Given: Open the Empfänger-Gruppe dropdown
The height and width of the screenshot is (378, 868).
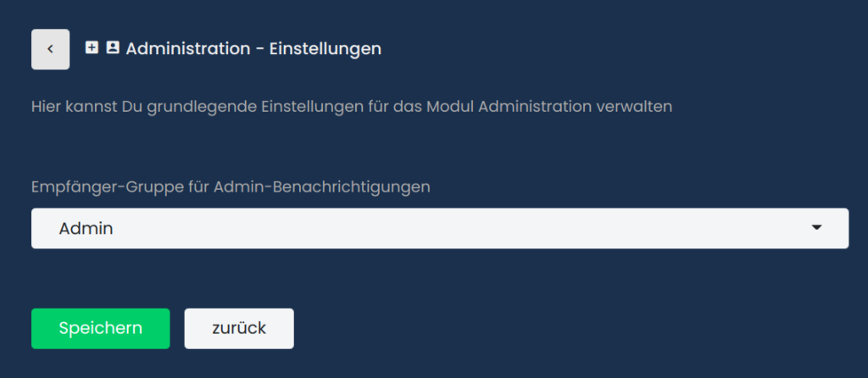Looking at the screenshot, I should point(439,229).
